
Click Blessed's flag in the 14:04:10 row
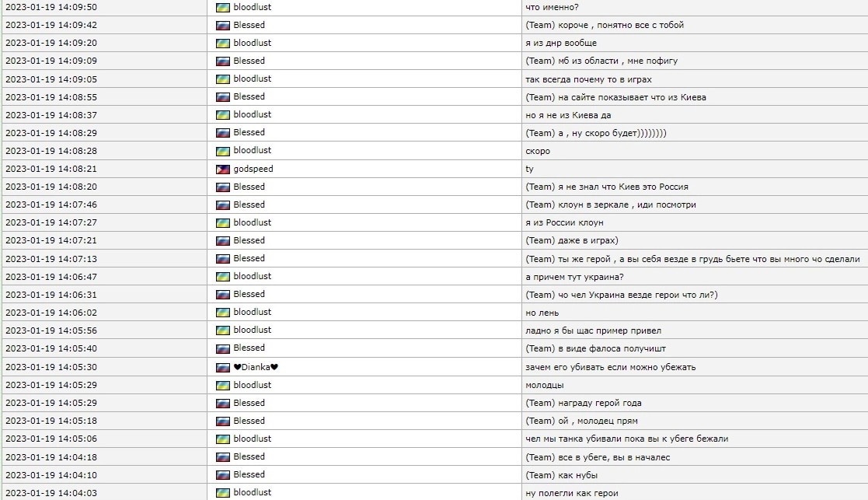222,474
